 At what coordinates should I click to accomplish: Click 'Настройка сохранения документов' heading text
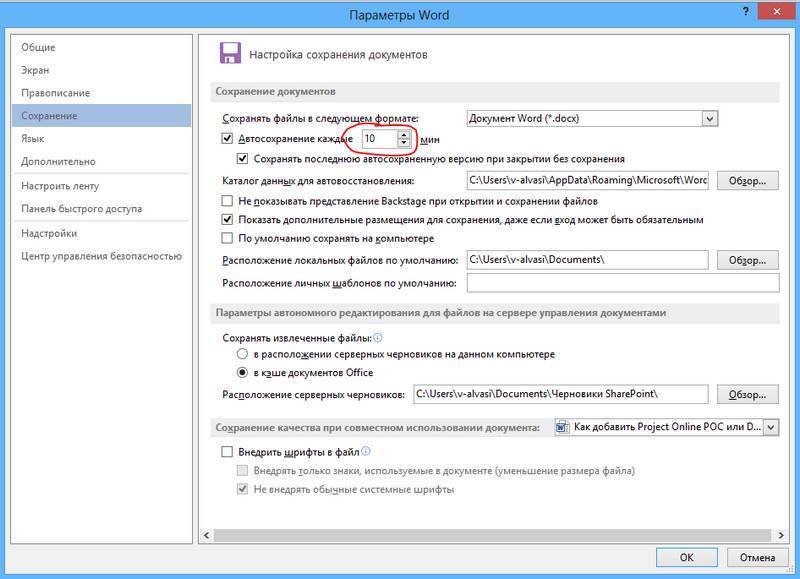point(338,55)
